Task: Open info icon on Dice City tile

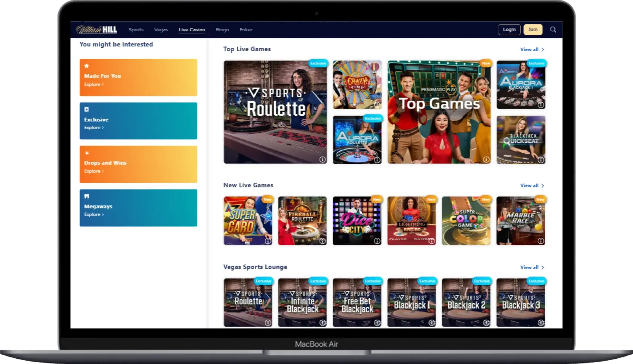Action: pyautogui.click(x=377, y=241)
